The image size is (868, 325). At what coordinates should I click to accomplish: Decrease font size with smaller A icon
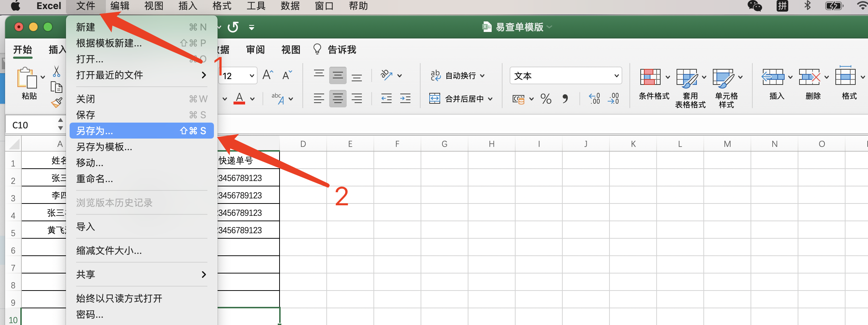click(x=287, y=75)
